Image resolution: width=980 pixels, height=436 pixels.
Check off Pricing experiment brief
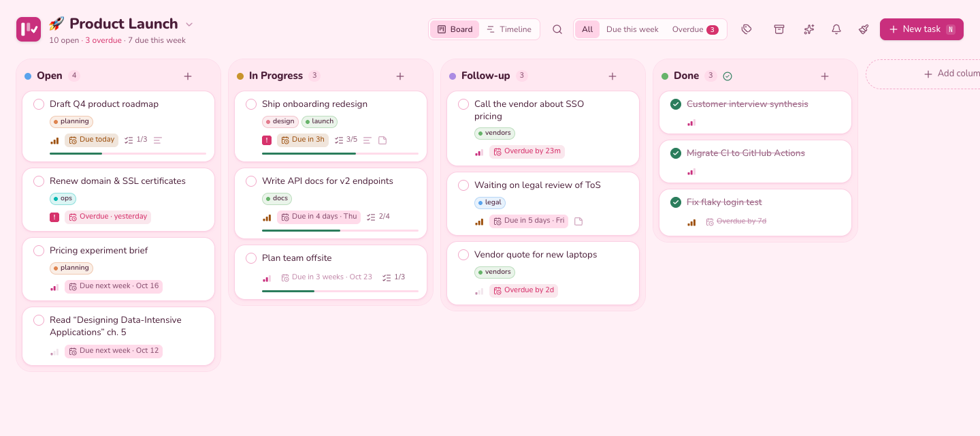(39, 251)
